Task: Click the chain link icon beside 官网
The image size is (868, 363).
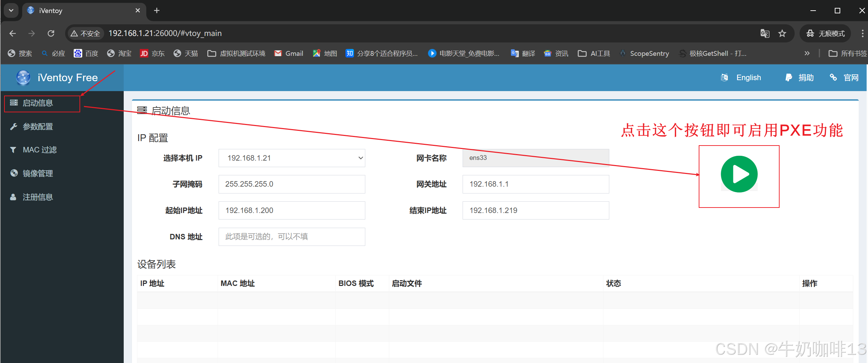Action: coord(833,78)
